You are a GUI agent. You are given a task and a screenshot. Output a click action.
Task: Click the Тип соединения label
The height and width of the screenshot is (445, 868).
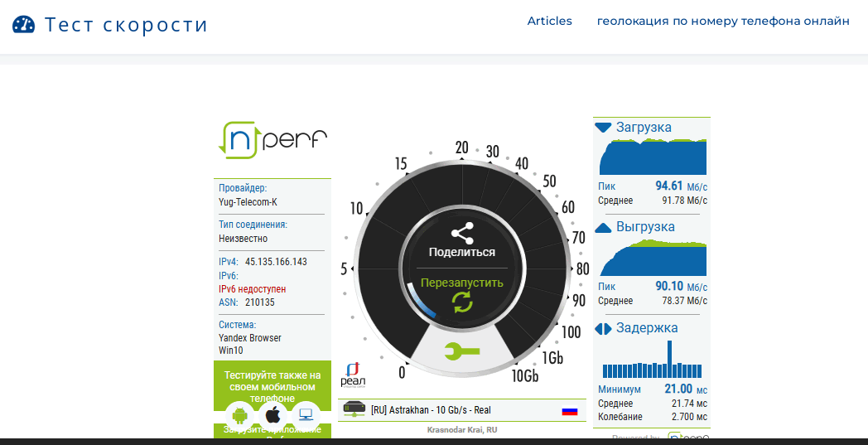[253, 225]
